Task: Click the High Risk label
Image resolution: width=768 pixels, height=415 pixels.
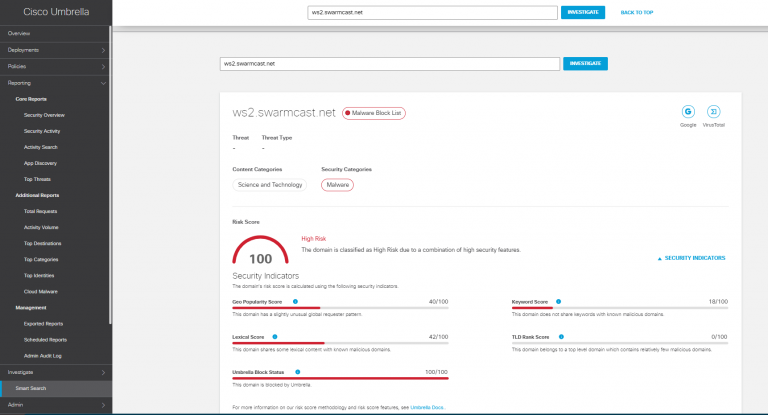Action: tap(313, 239)
